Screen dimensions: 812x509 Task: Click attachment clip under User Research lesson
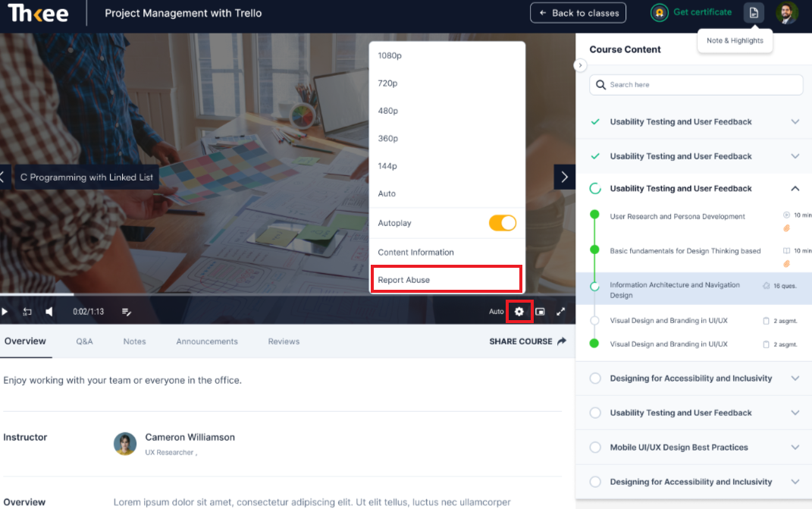(787, 228)
